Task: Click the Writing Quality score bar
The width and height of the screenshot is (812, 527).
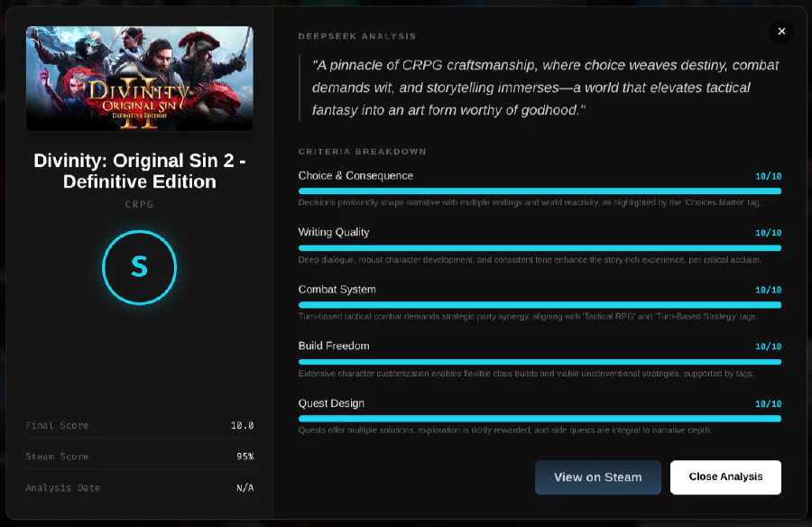Action: pos(540,247)
